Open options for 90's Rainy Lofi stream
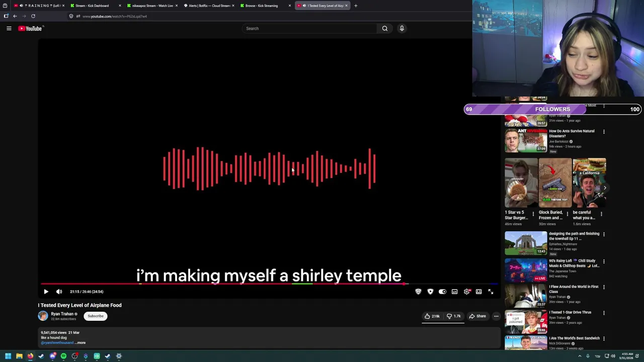 [604, 261]
